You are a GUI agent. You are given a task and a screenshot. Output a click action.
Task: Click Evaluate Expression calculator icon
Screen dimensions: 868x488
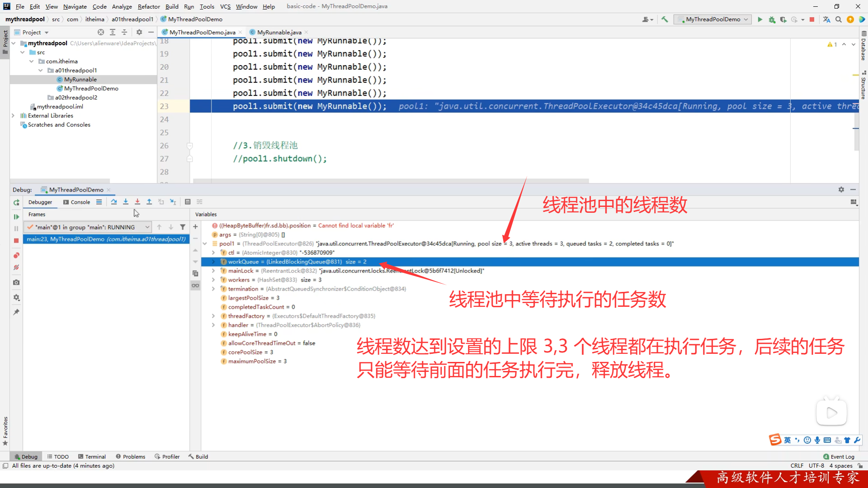pos(188,202)
